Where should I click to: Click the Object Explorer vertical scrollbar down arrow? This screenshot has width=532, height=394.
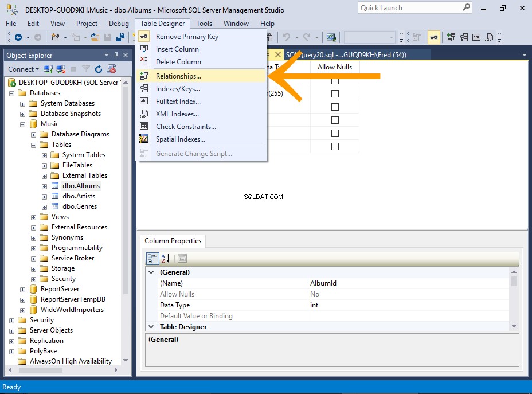(126, 360)
